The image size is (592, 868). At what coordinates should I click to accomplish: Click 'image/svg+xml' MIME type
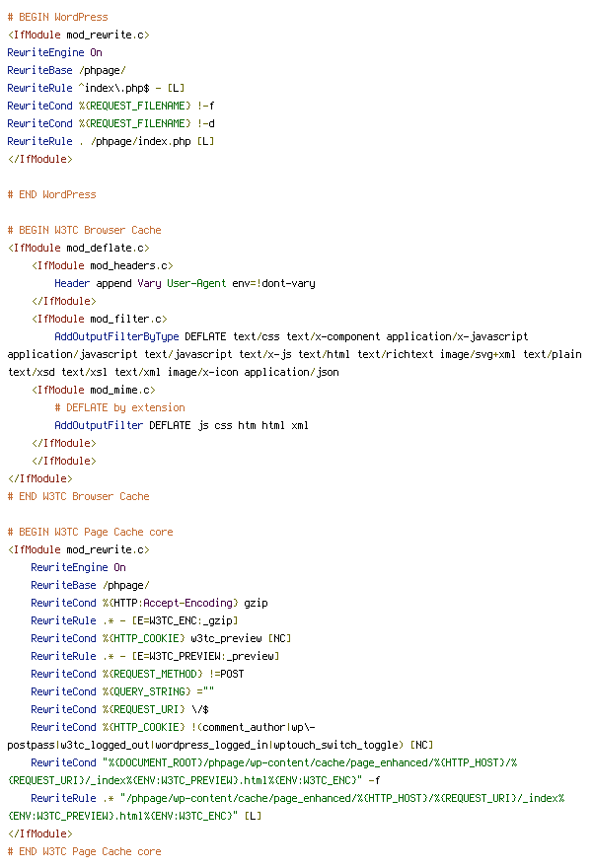[x=478, y=354]
